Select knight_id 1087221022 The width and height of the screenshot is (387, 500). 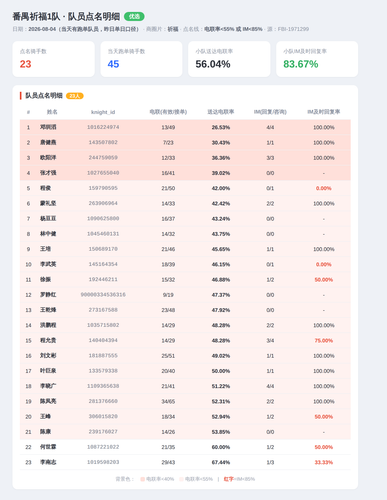(x=103, y=447)
